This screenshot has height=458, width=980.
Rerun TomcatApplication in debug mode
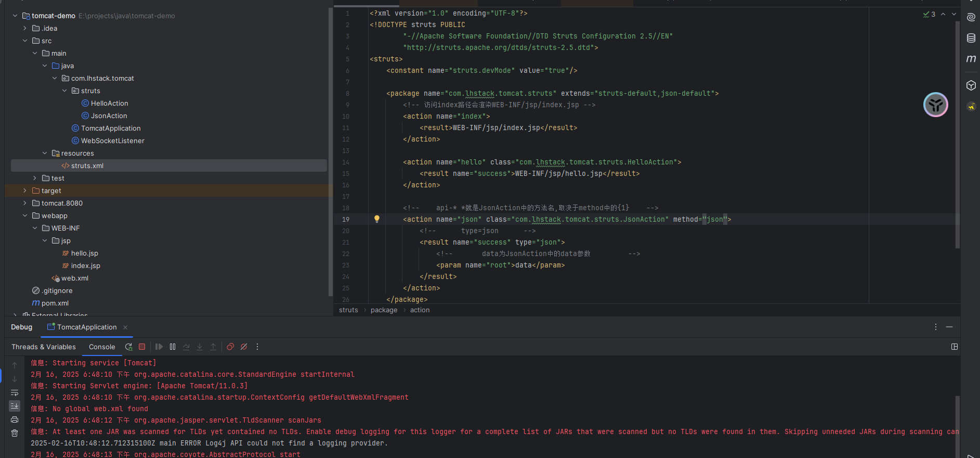tap(128, 347)
